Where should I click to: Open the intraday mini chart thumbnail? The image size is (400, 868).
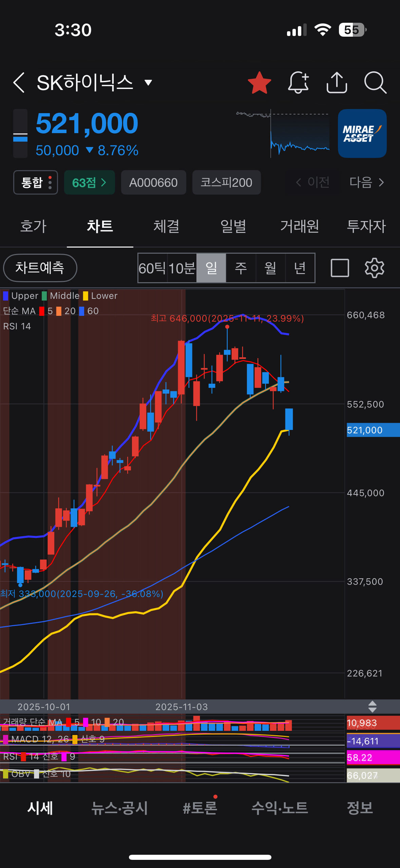click(283, 133)
